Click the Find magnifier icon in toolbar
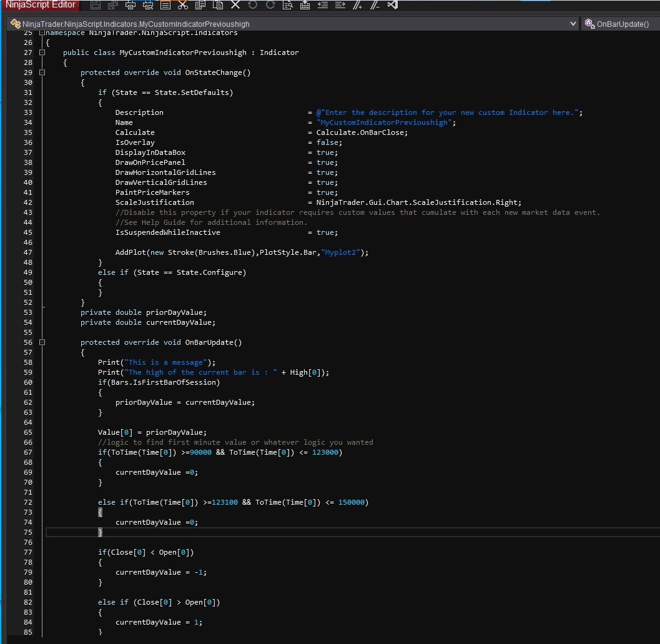The width and height of the screenshot is (660, 644). tap(288, 5)
